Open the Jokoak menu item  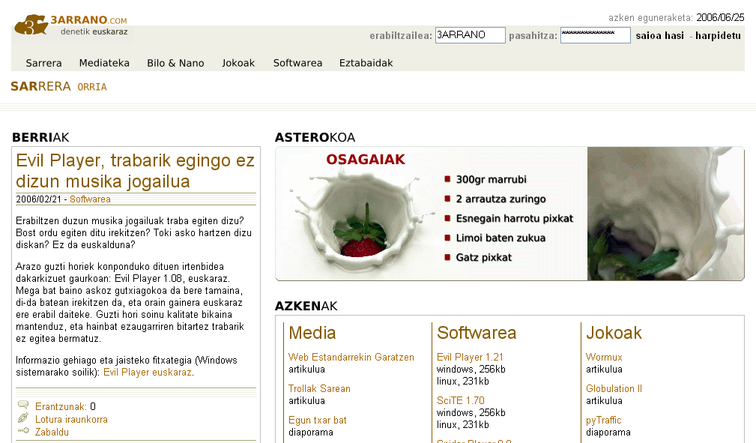pos(238,63)
